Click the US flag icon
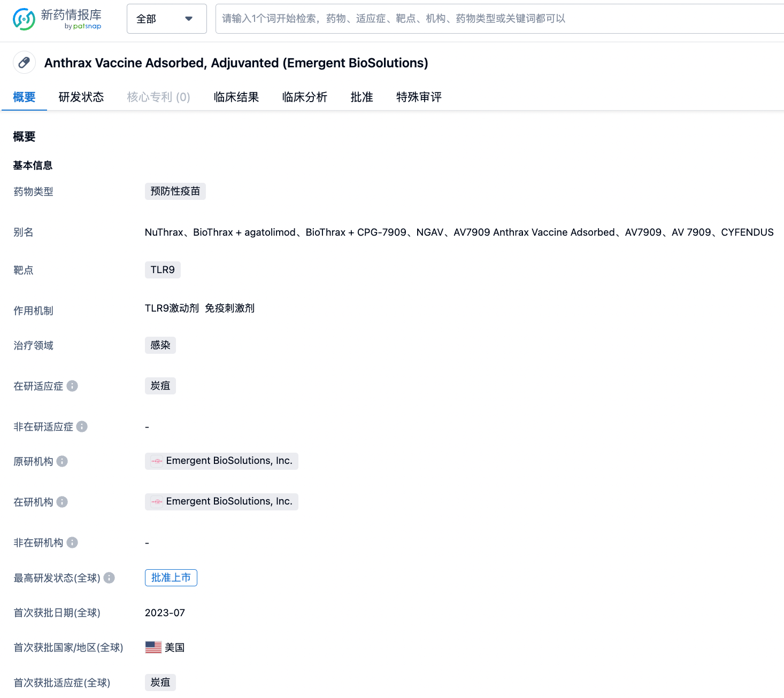This screenshot has height=698, width=784. click(x=153, y=647)
